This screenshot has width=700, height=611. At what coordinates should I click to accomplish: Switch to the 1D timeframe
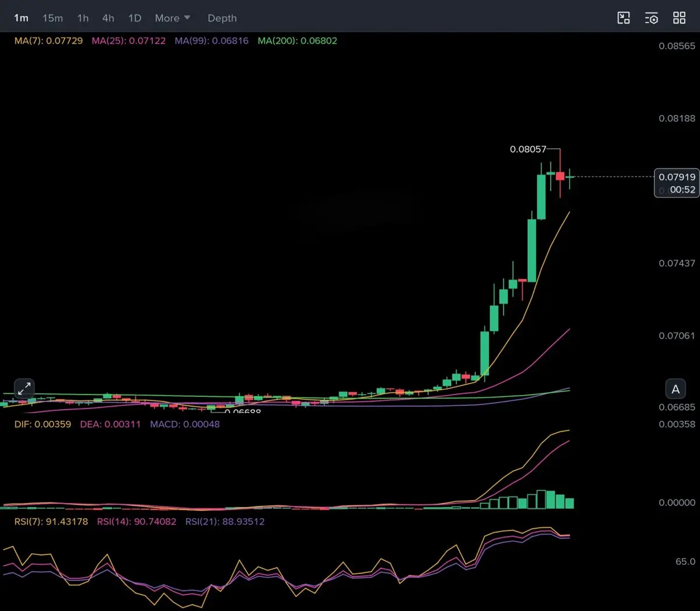click(x=135, y=18)
